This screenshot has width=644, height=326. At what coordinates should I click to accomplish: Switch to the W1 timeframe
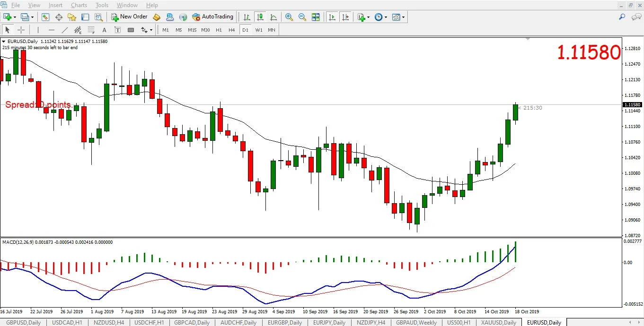point(258,30)
